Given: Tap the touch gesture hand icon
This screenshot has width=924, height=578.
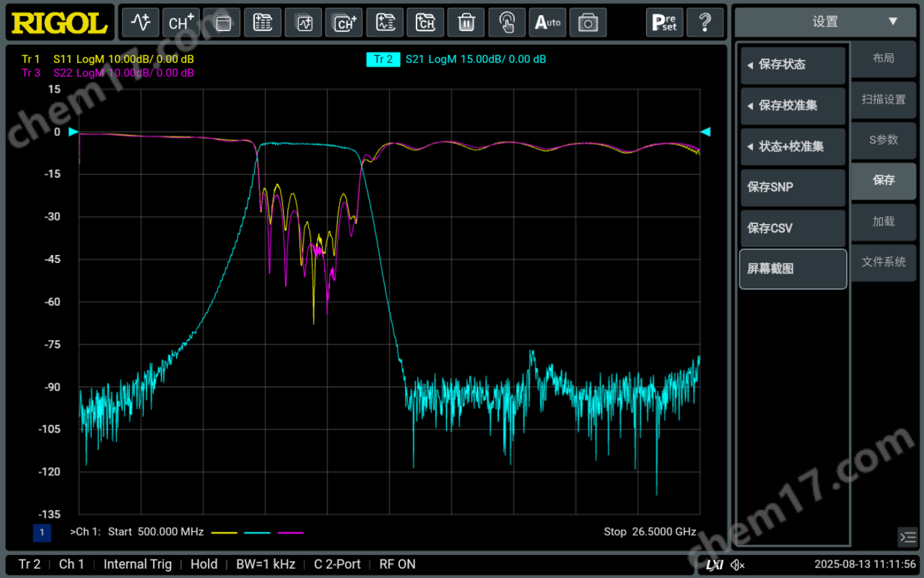Looking at the screenshot, I should 506,23.
